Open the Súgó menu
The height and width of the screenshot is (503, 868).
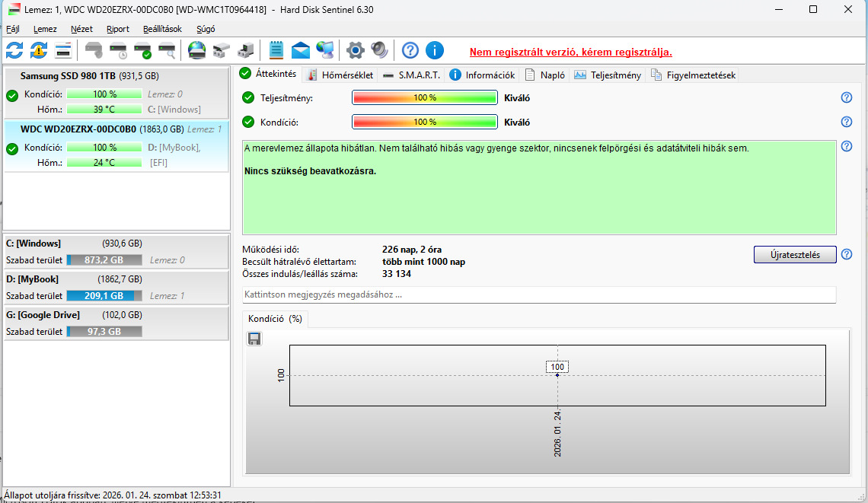coord(206,29)
